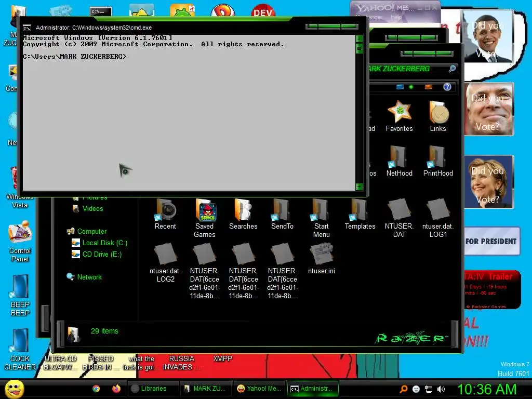The height and width of the screenshot is (399, 532).
Task: Open the NetHood folder shortcut
Action: [400, 161]
